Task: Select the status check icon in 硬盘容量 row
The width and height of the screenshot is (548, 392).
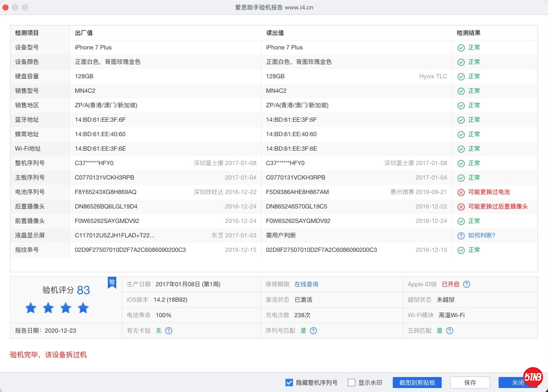Action: 461,76
